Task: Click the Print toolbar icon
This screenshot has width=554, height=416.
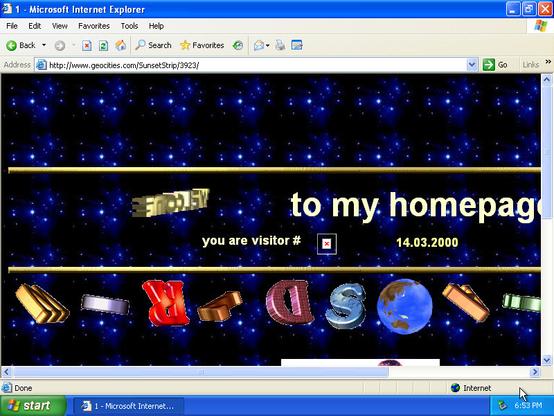Action: (280, 45)
